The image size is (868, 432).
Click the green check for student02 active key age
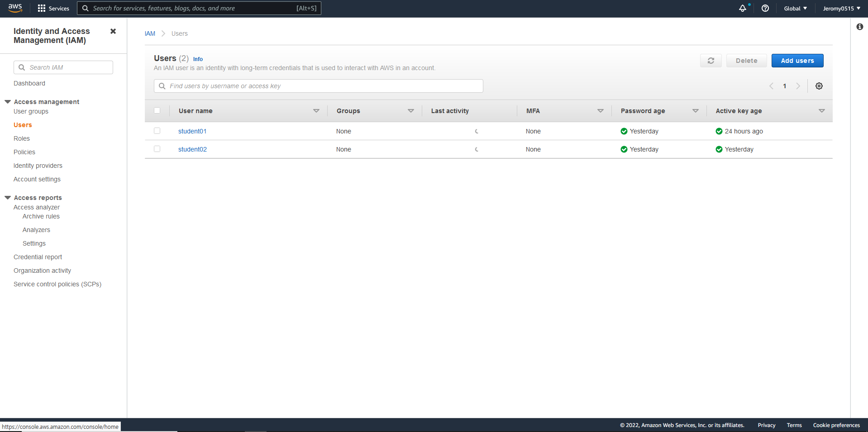click(x=719, y=149)
